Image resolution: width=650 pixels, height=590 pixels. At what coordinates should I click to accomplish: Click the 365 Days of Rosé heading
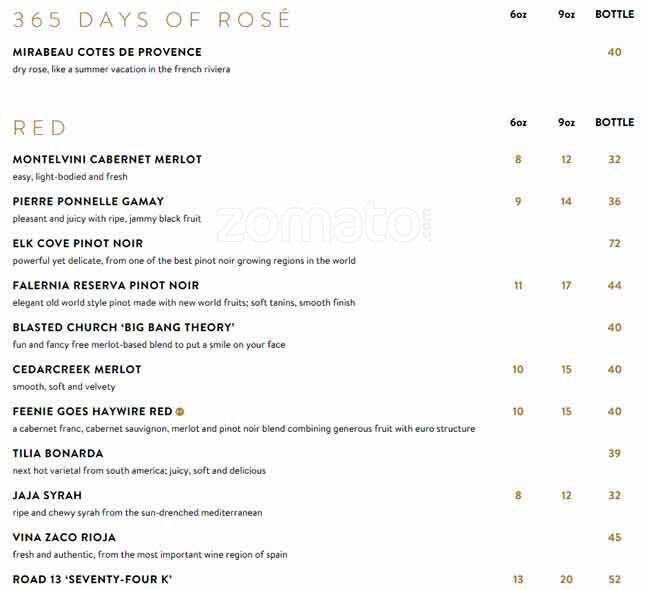tap(151, 19)
